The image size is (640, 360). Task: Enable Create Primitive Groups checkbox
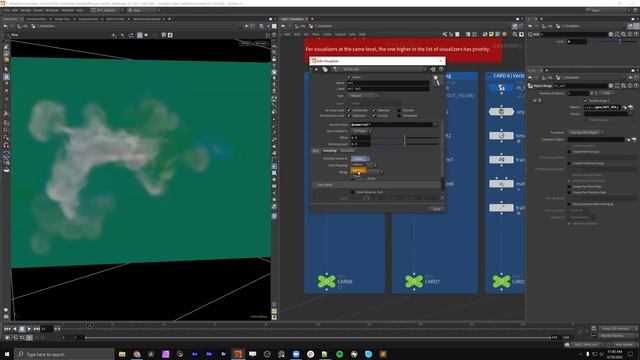pos(569,163)
